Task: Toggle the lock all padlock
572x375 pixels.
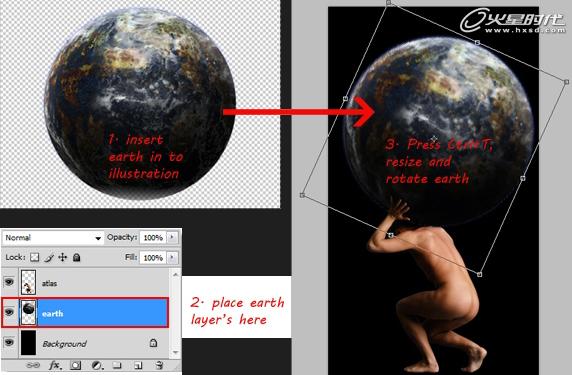Action: (x=76, y=258)
